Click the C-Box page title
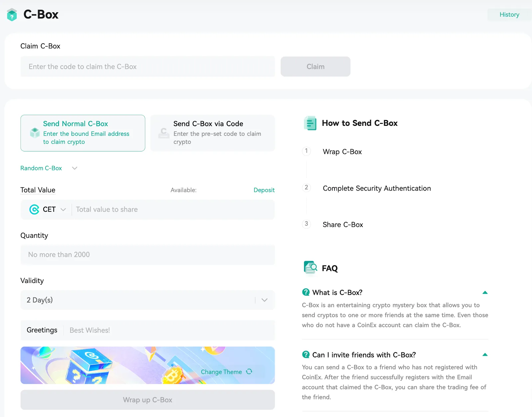 pyautogui.click(x=41, y=15)
